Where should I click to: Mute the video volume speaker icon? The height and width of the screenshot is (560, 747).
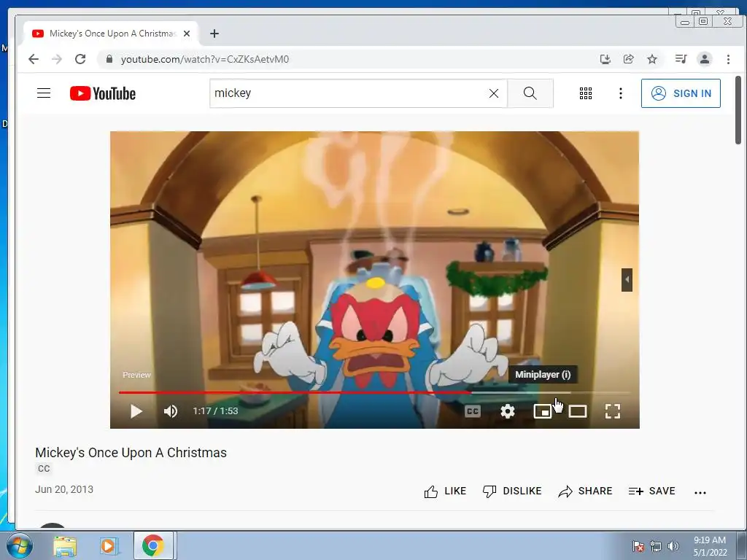(171, 411)
